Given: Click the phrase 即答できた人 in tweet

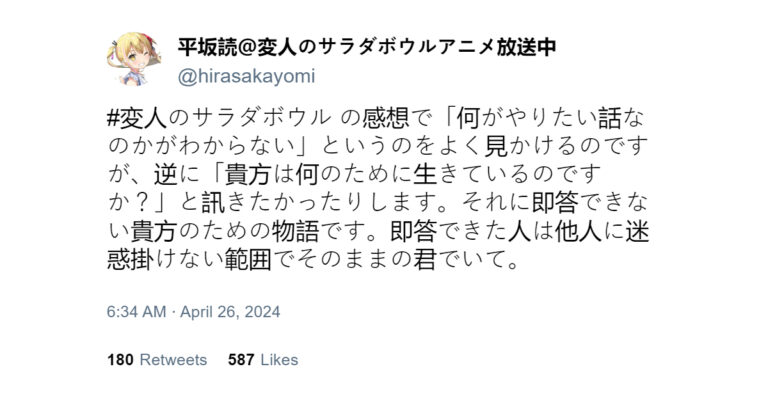Looking at the screenshot, I should coord(460,231).
